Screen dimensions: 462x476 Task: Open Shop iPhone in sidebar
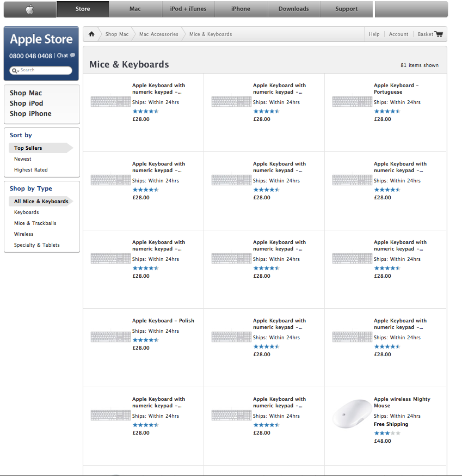coord(30,113)
